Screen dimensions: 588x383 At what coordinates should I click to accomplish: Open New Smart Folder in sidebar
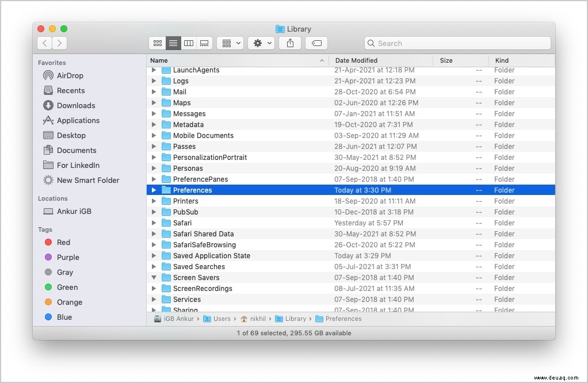[81, 181]
